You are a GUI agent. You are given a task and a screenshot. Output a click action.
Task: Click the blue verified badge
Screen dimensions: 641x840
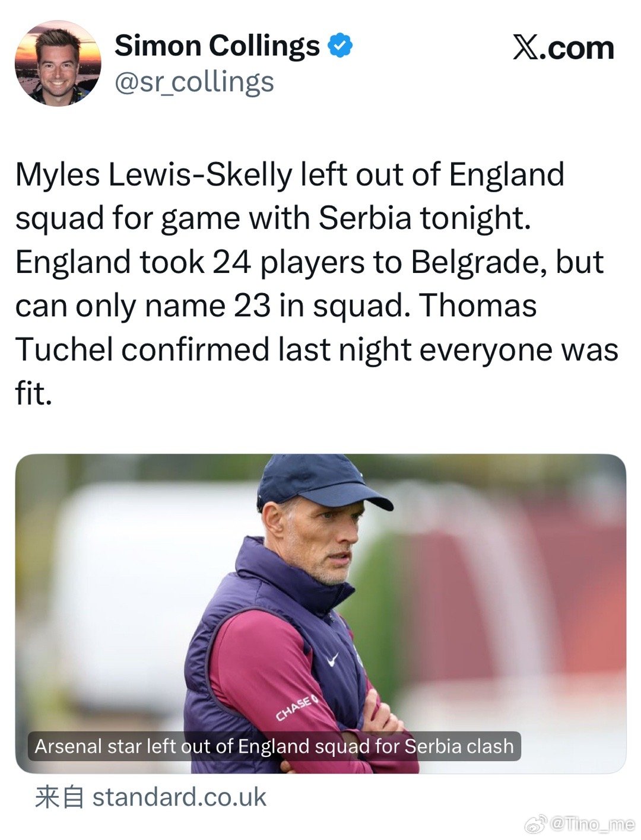(340, 46)
